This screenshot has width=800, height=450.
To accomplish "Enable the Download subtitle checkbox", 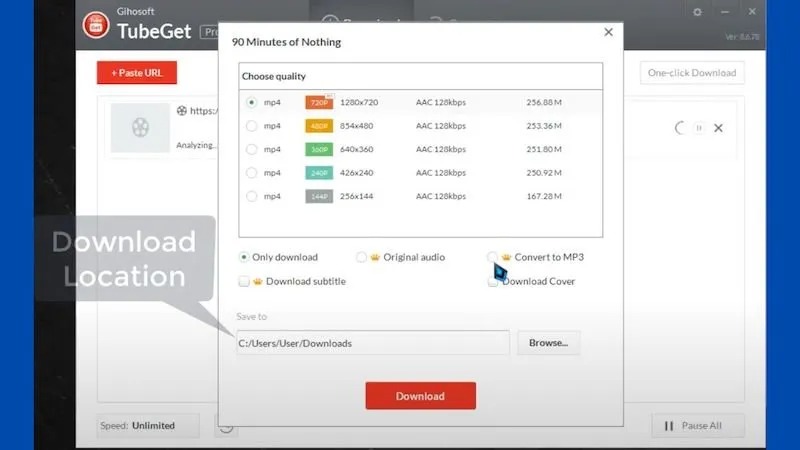I will (244, 281).
